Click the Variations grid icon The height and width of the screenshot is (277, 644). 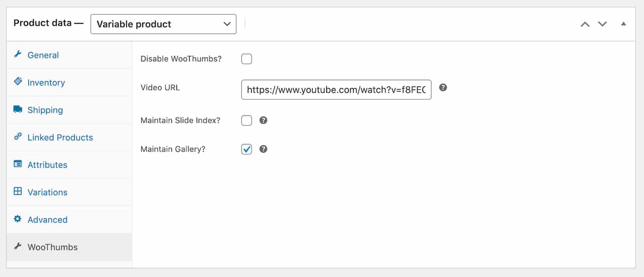[x=18, y=191]
